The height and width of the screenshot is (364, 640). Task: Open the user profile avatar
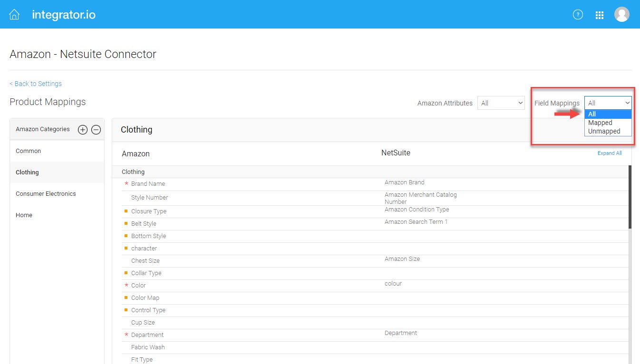(622, 14)
